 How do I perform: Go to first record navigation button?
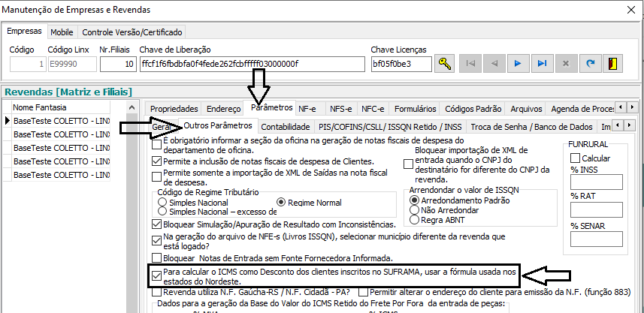click(470, 64)
